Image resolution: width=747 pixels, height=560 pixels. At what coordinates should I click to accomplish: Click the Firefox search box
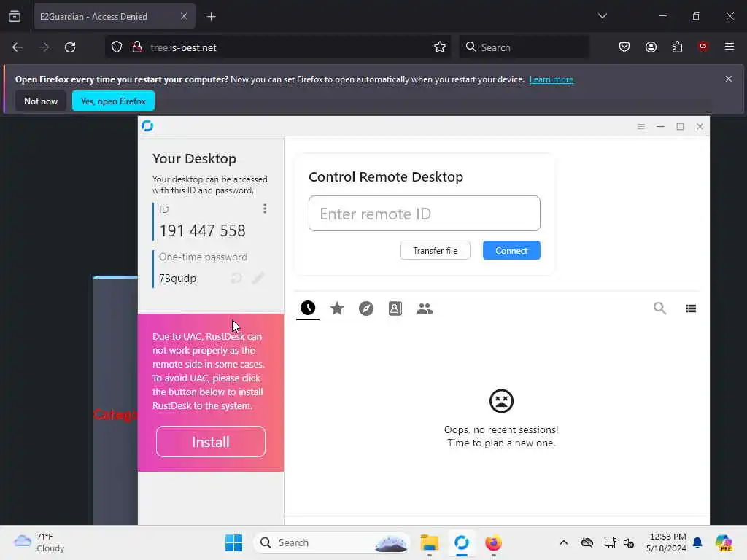click(x=524, y=47)
